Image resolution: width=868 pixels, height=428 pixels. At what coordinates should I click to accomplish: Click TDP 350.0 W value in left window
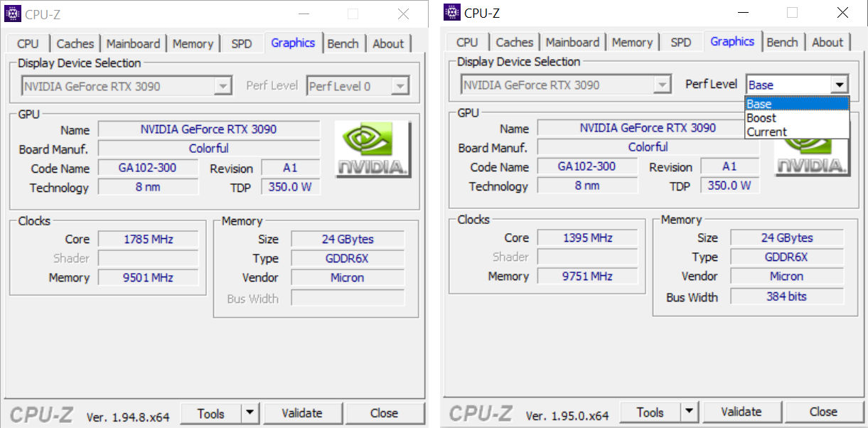click(290, 187)
